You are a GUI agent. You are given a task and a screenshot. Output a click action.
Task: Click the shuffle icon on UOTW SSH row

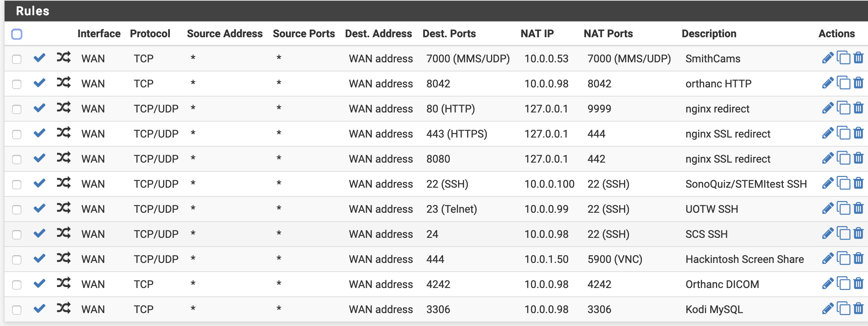coord(63,208)
